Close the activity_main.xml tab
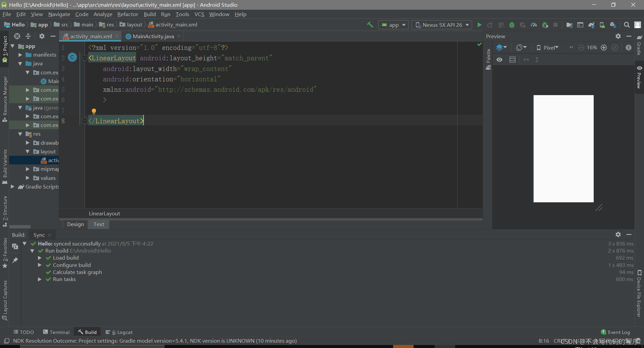 click(117, 36)
